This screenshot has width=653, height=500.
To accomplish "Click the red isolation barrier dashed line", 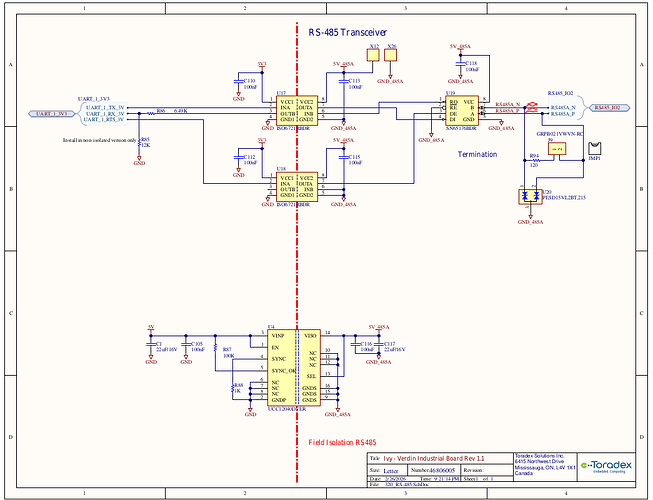I will click(297, 254).
